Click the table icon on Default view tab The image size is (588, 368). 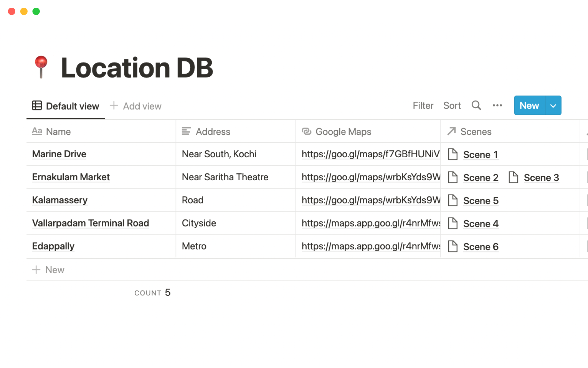(37, 105)
